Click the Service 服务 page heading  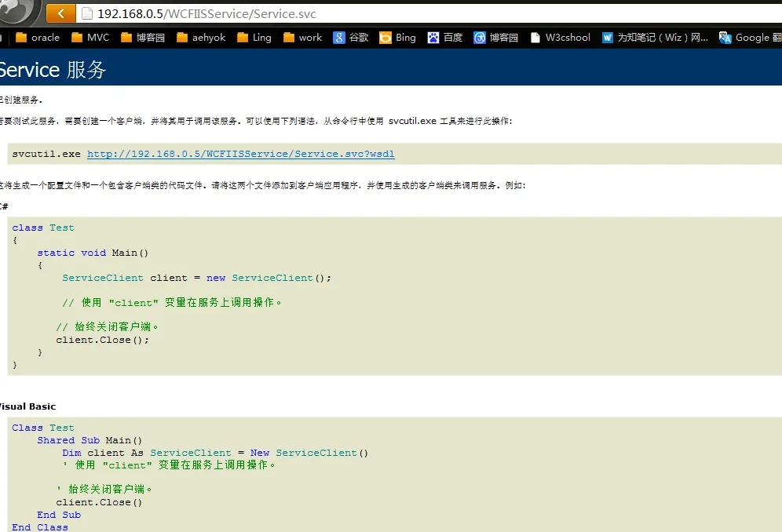point(52,69)
